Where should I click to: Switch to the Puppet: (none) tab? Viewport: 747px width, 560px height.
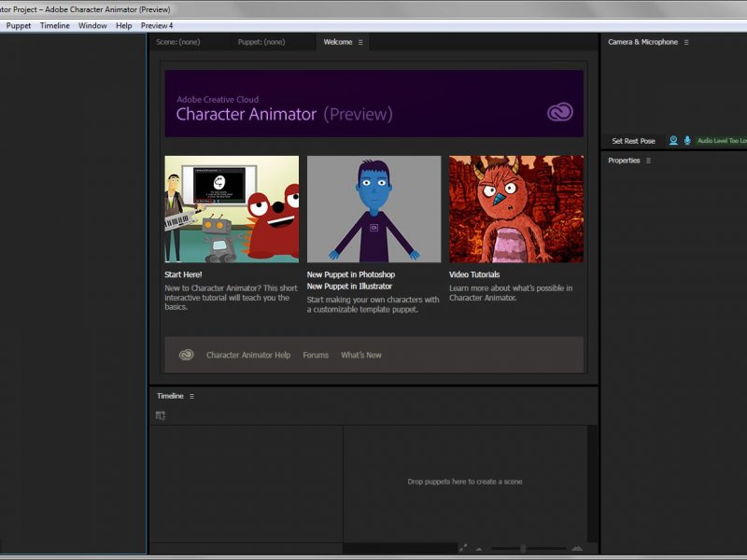pos(261,42)
